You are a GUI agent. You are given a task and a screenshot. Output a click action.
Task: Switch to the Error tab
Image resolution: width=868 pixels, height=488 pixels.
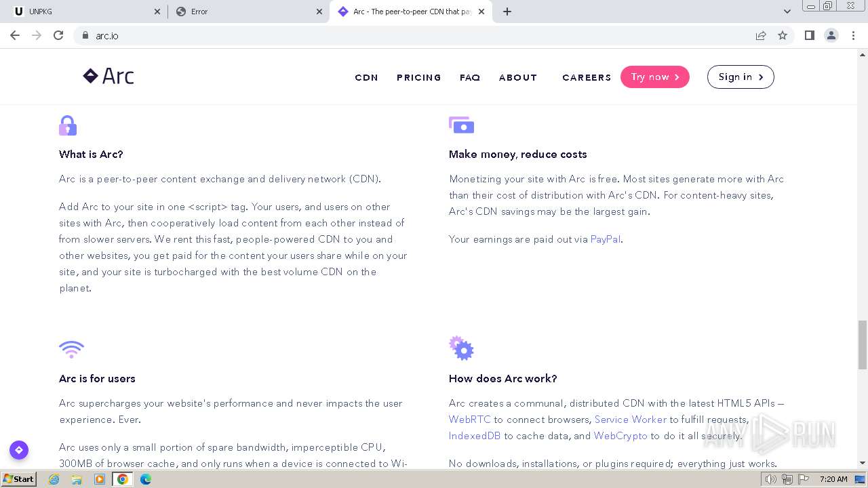(x=248, y=12)
